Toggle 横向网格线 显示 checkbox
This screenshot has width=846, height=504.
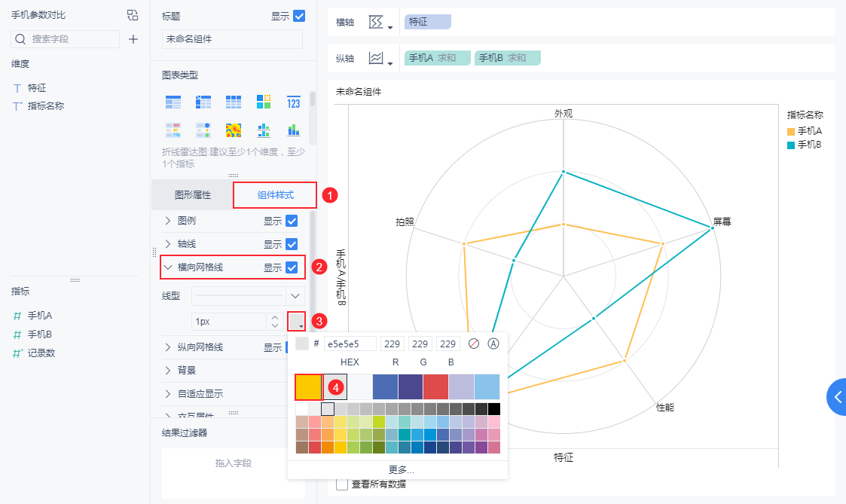click(x=292, y=267)
